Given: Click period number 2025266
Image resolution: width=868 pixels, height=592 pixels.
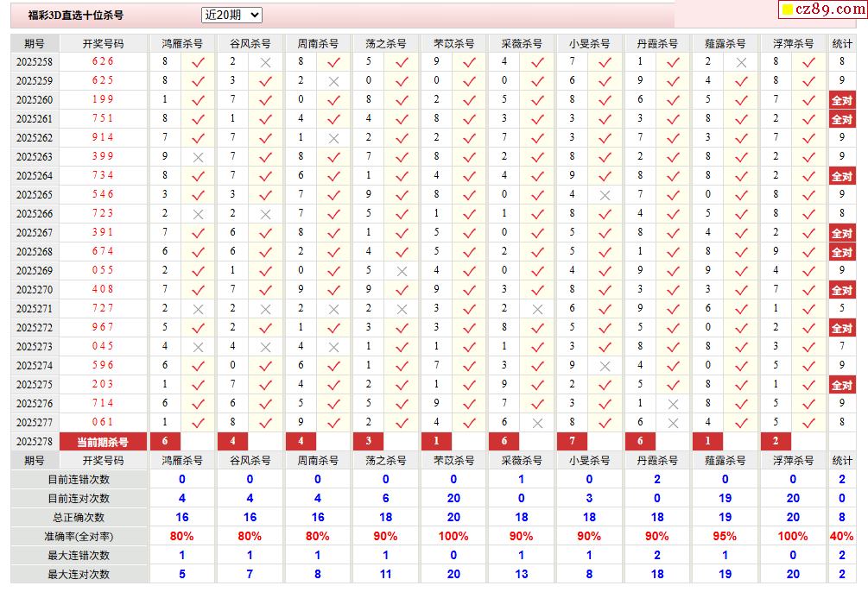Looking at the screenshot, I should click(x=35, y=214).
